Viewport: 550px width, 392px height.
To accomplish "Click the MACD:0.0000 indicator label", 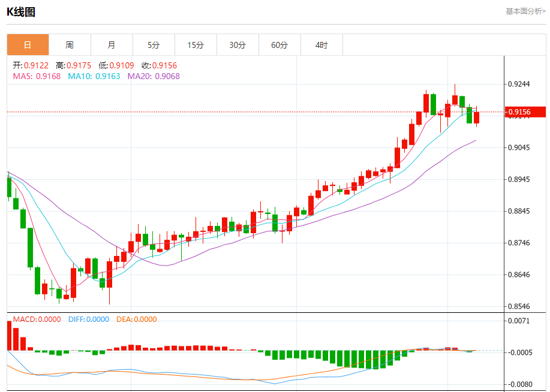I will point(37,319).
